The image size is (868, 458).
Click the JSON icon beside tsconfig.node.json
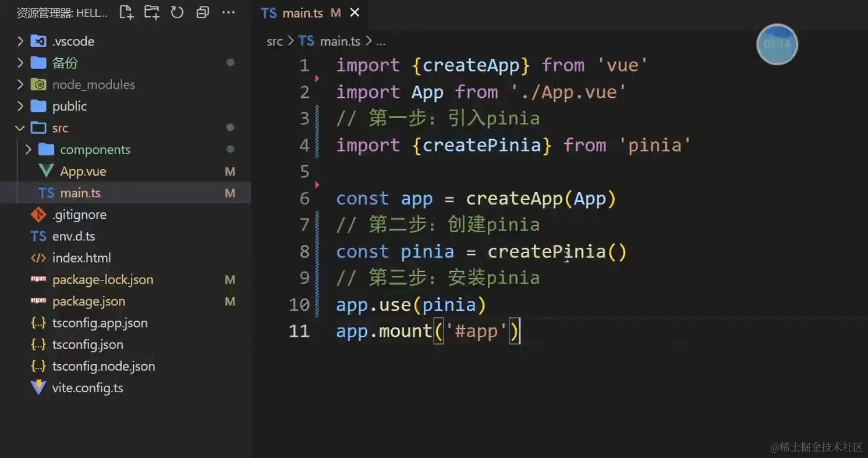(38, 366)
